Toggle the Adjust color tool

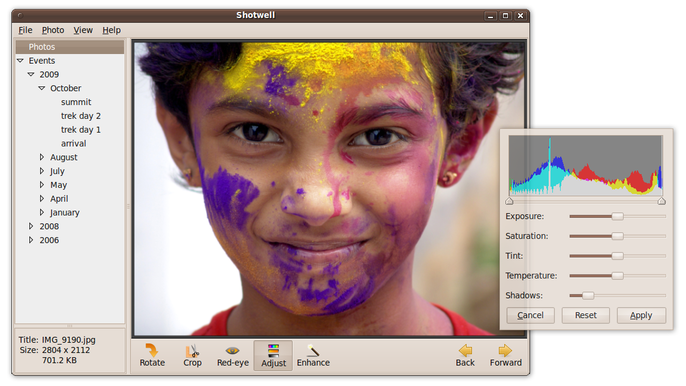273,355
